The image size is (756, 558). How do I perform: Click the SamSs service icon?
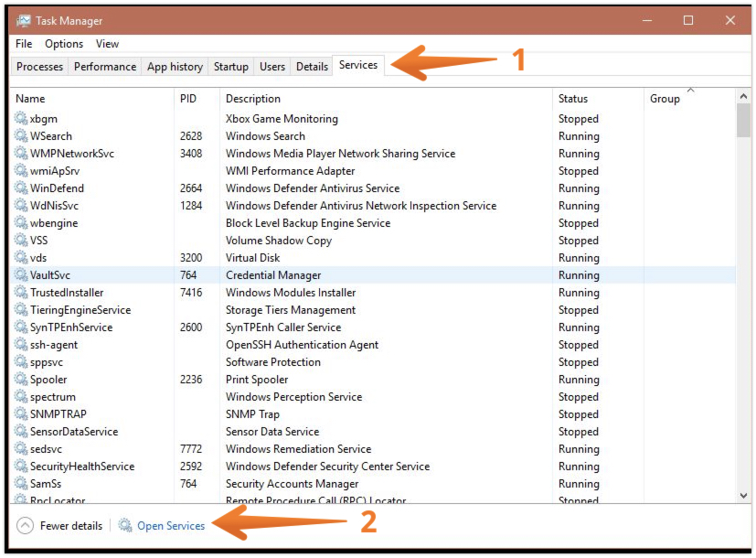pyautogui.click(x=20, y=483)
